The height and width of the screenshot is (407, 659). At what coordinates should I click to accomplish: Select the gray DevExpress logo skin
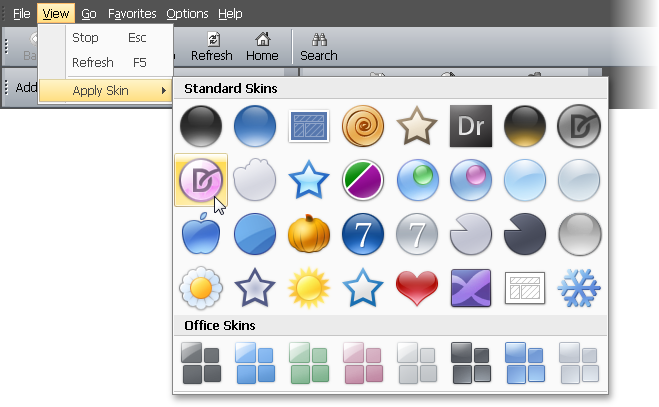tap(579, 126)
